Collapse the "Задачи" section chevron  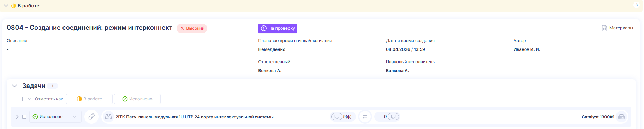click(x=14, y=86)
